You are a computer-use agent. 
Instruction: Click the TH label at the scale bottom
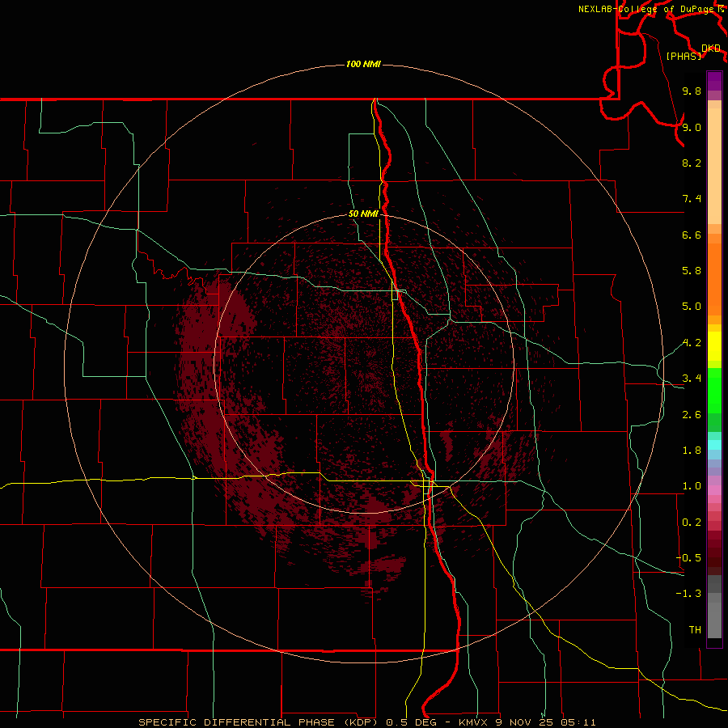pyautogui.click(x=695, y=629)
